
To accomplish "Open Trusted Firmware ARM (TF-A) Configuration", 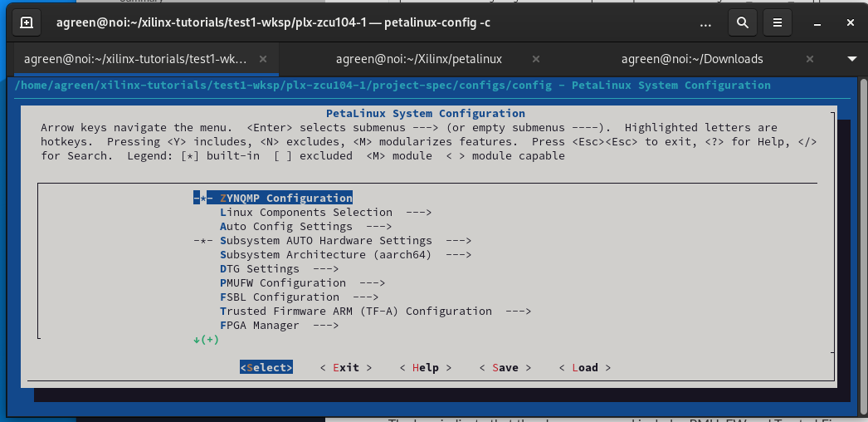I will (375, 311).
